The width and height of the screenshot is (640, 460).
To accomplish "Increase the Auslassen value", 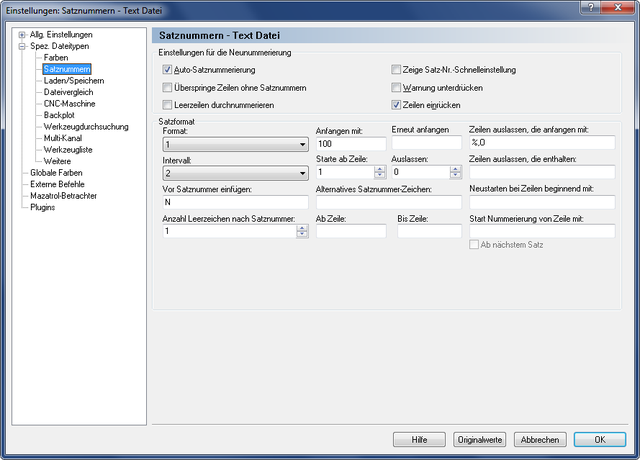I will point(456,169).
